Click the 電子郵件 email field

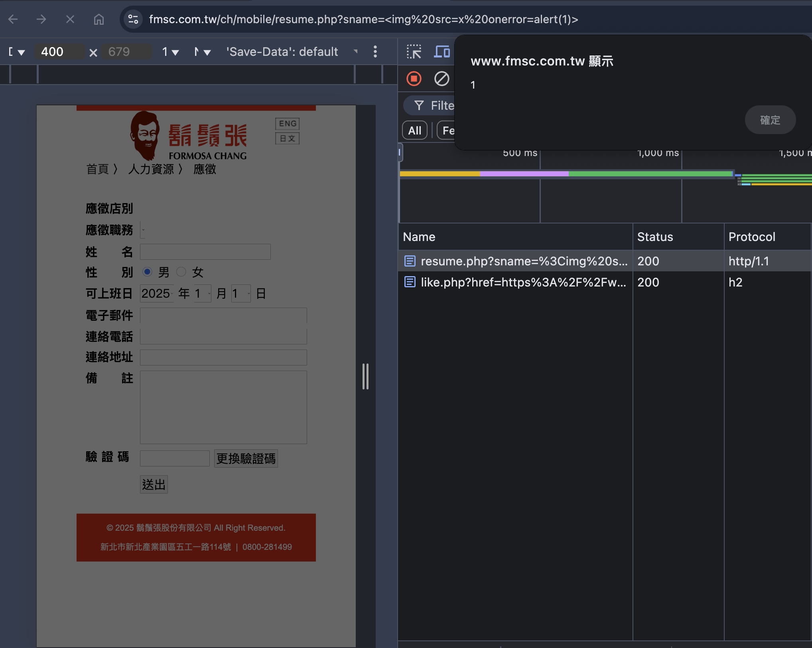pyautogui.click(x=223, y=316)
